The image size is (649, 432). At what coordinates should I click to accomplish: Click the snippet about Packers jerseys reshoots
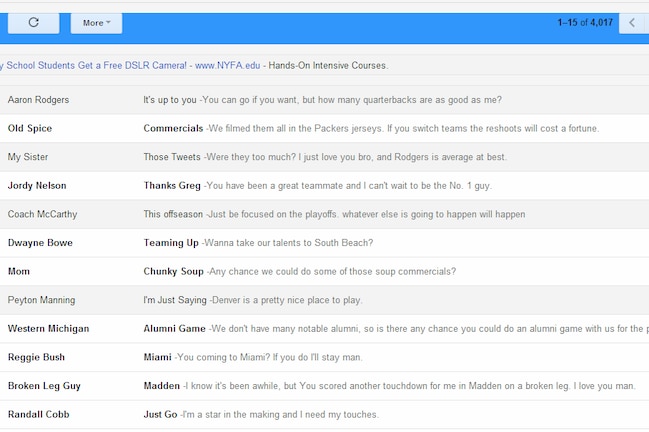point(404,128)
